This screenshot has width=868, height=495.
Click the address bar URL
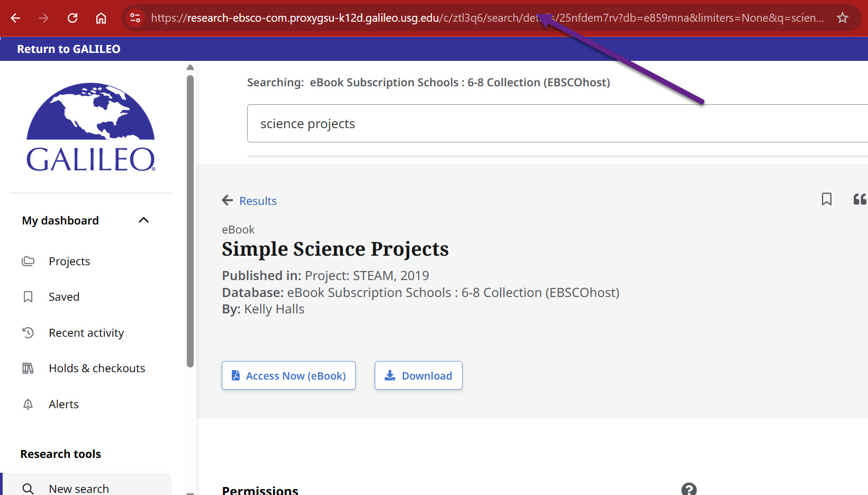coord(487,18)
